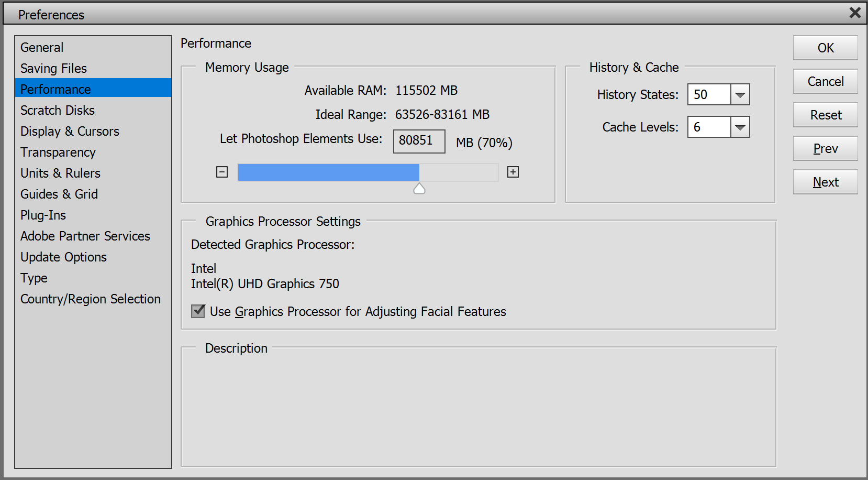The width and height of the screenshot is (868, 480).
Task: Open Display & Cursors settings
Action: (70, 131)
